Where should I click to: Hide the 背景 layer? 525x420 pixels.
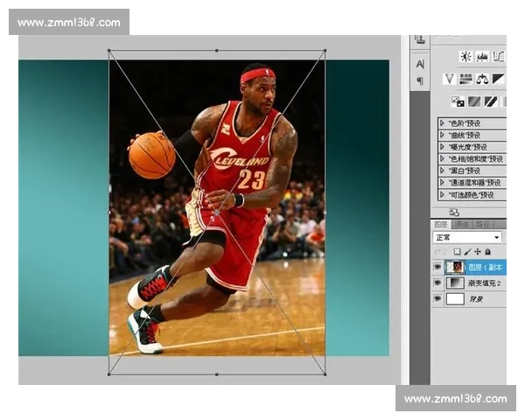tap(437, 298)
